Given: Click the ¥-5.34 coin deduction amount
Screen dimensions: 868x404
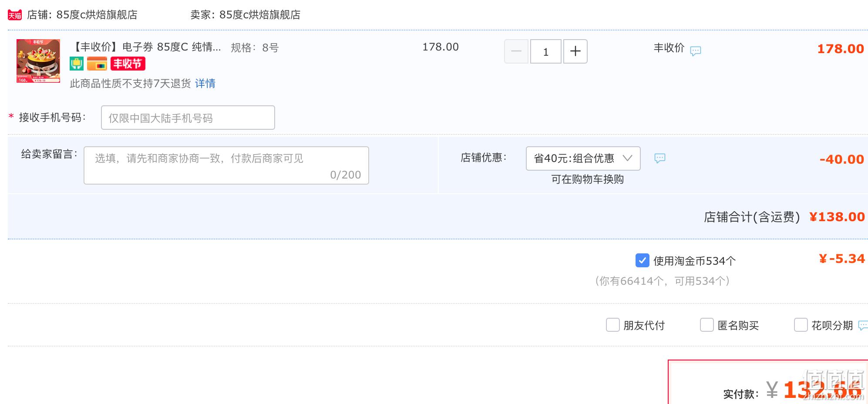Looking at the screenshot, I should 842,259.
